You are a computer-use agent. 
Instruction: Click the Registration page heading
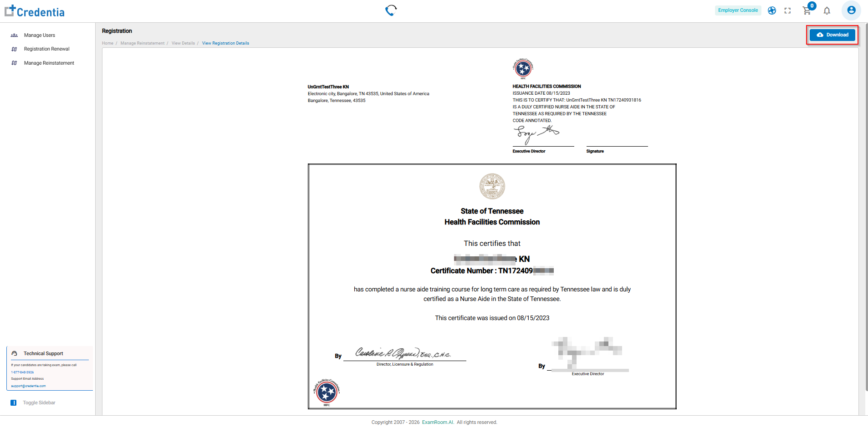117,31
